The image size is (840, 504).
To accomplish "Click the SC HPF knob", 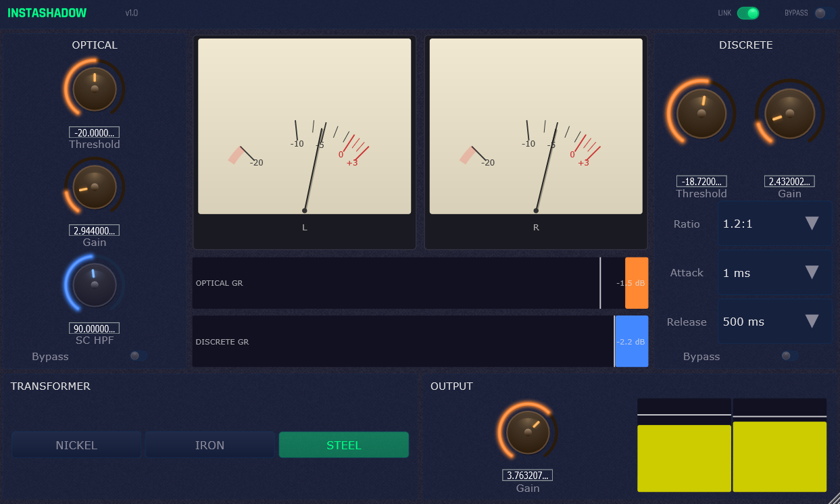I will (94, 285).
